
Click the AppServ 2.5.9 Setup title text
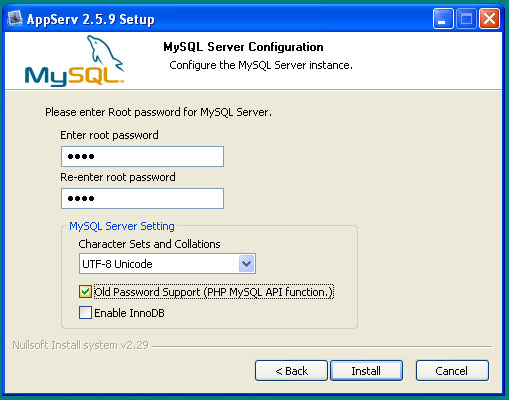coord(91,19)
